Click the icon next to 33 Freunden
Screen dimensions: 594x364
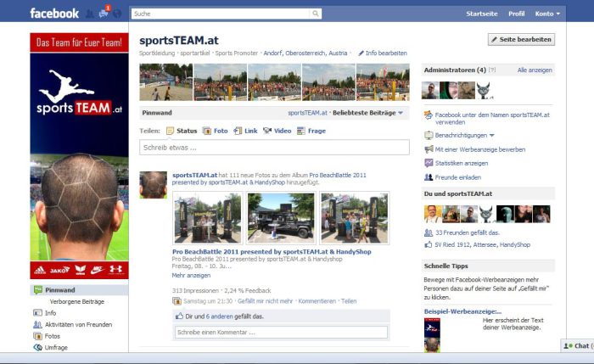point(429,232)
